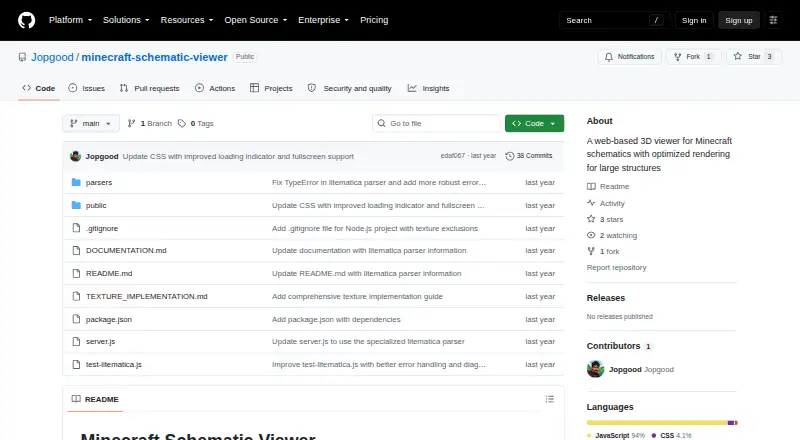Switch to the Actions tab
This screenshot has height=440, width=800.
(x=215, y=88)
